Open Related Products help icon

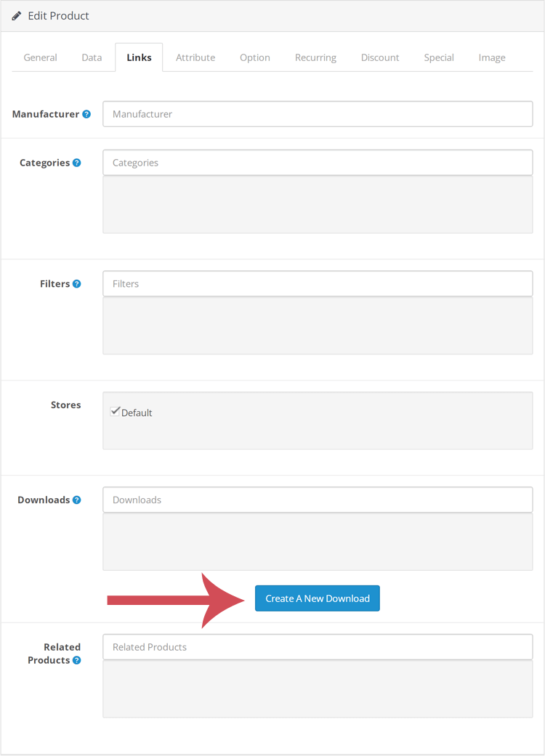click(77, 661)
